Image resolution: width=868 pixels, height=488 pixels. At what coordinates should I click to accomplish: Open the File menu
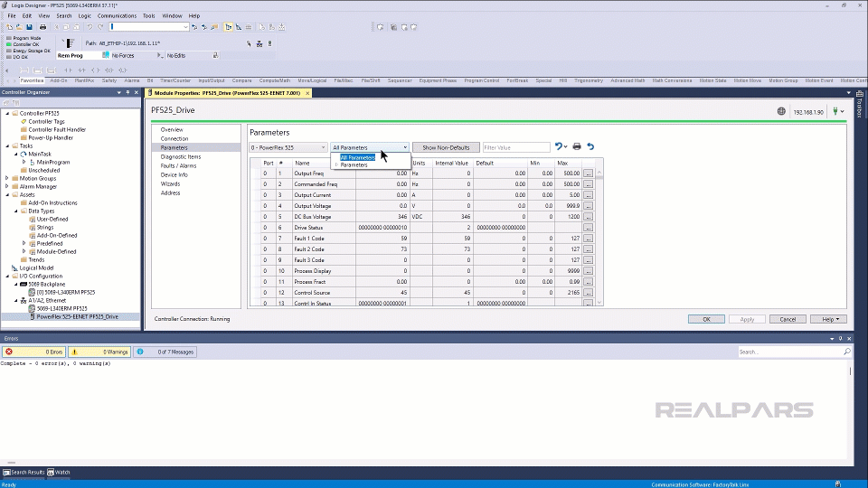(12, 16)
